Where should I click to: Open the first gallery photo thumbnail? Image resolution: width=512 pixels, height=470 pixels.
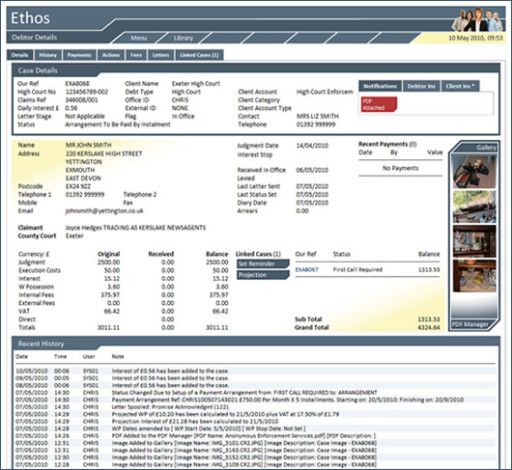474,171
